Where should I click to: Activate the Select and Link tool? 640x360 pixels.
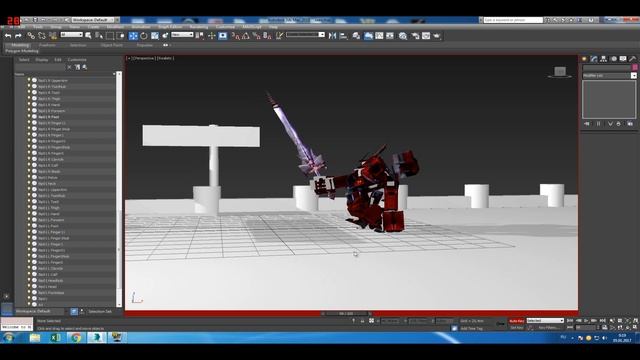point(31,36)
